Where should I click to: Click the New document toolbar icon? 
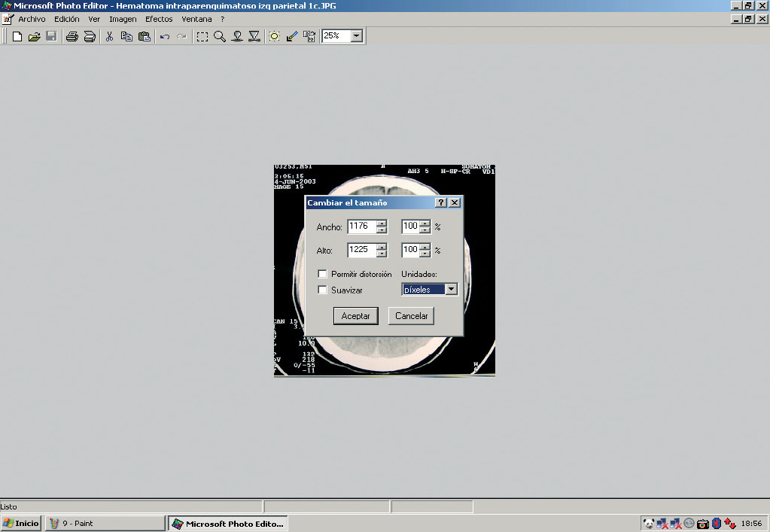point(17,36)
